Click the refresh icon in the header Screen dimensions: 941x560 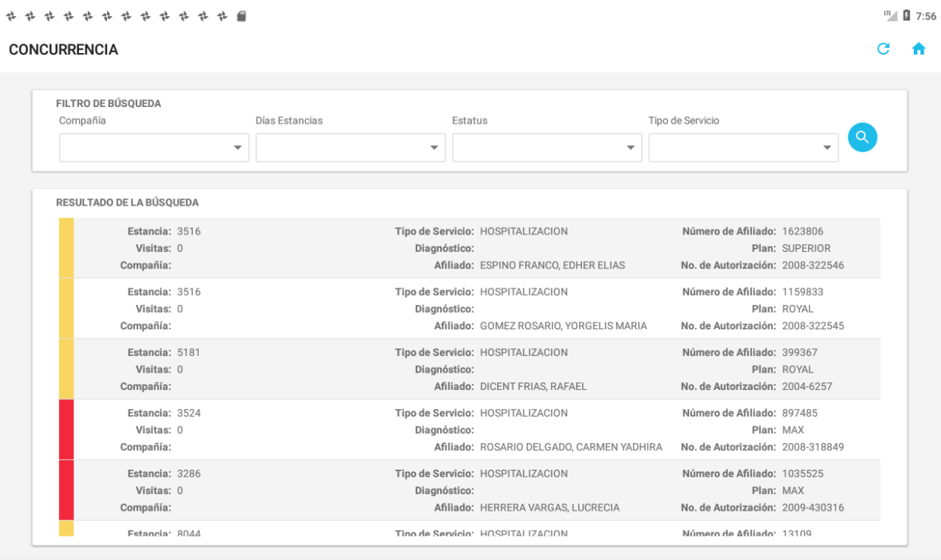[883, 49]
